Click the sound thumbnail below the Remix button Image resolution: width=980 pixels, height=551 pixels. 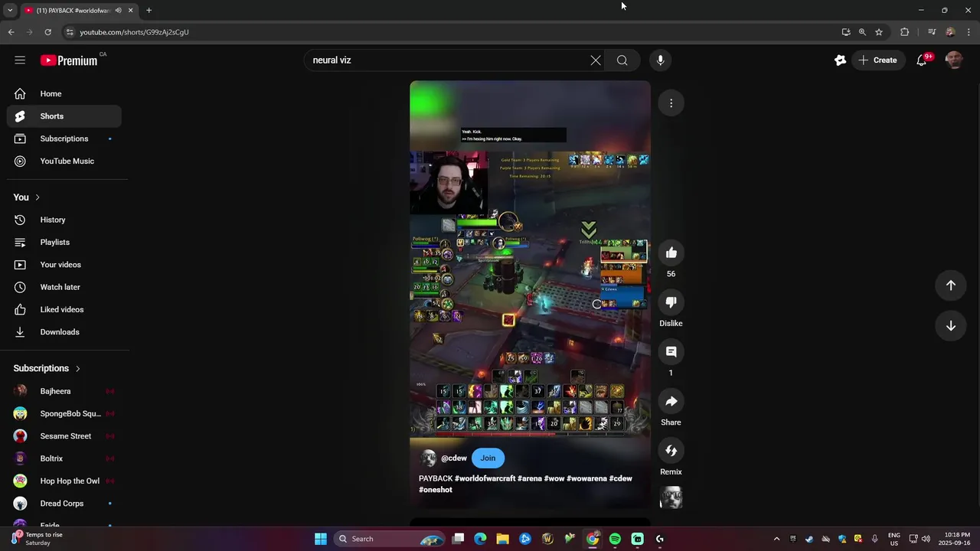coord(671,498)
